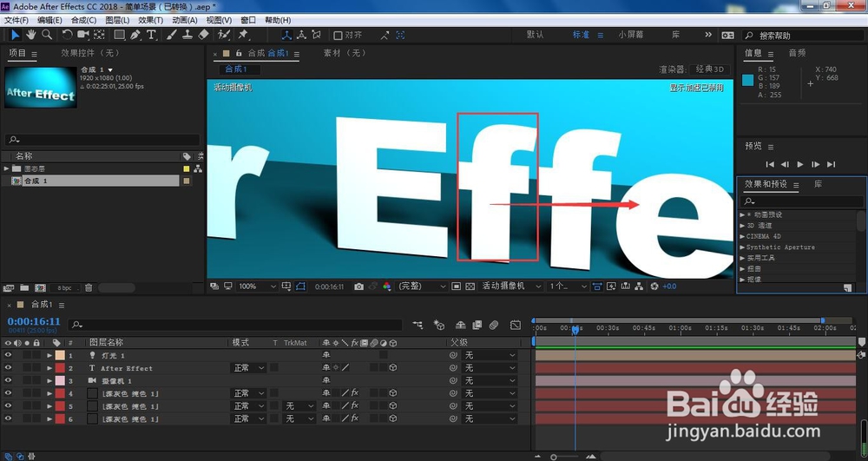
Task: Switch to the 标准 workspace
Action: [581, 35]
